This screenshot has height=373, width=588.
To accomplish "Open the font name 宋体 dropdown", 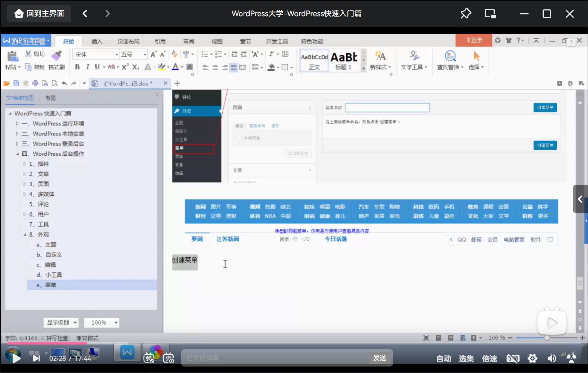I will [x=117, y=54].
